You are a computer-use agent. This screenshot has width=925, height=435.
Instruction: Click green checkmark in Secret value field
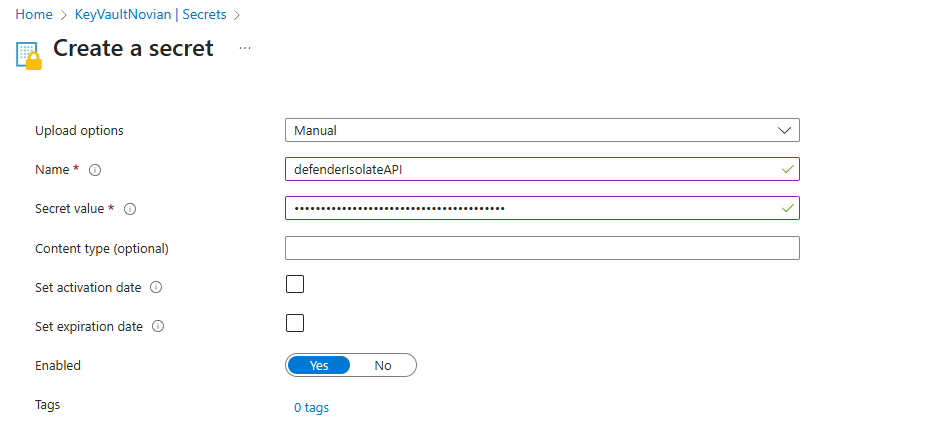pos(787,208)
